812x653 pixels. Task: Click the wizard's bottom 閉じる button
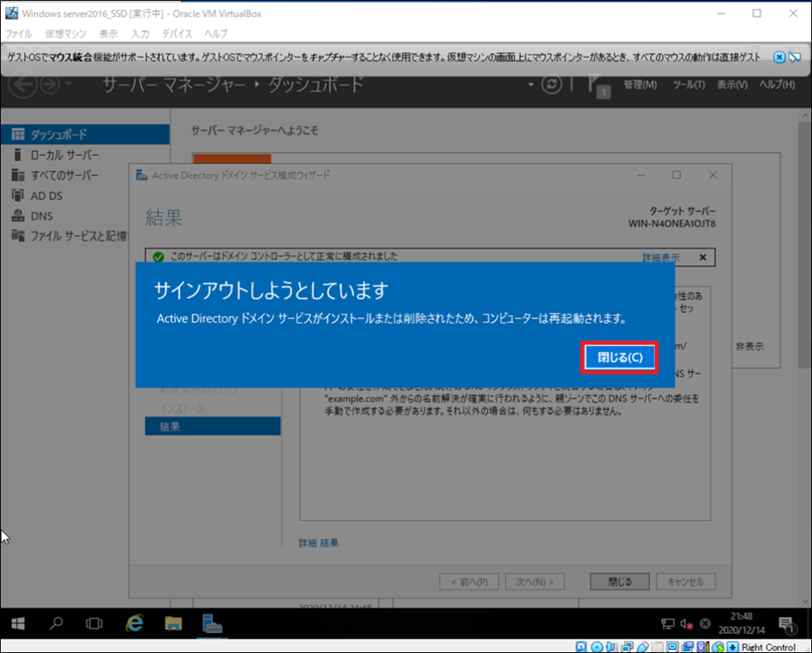coord(620,582)
